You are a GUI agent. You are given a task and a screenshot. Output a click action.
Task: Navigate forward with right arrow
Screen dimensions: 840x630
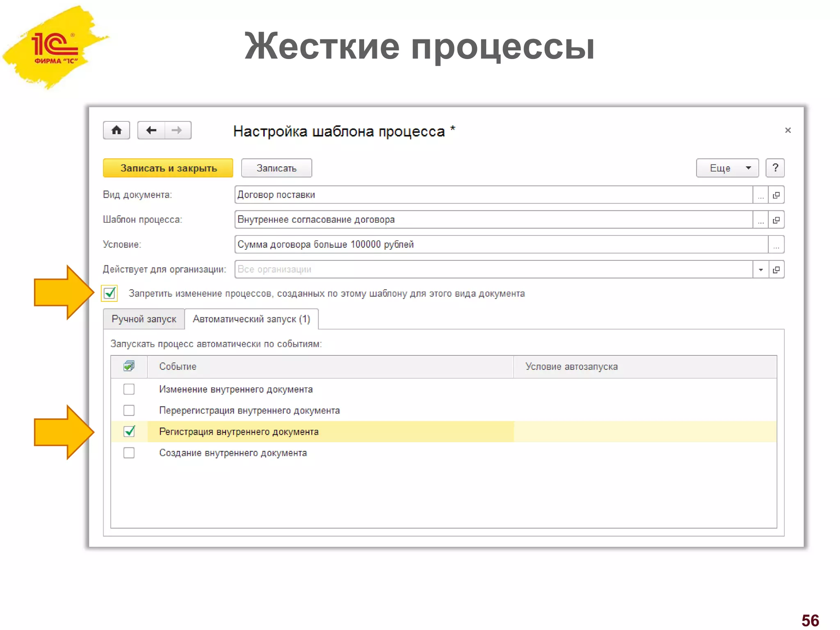[x=178, y=130]
